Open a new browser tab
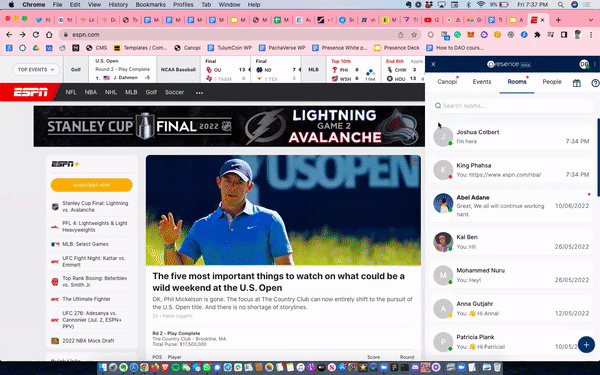 pyautogui.click(x=558, y=20)
